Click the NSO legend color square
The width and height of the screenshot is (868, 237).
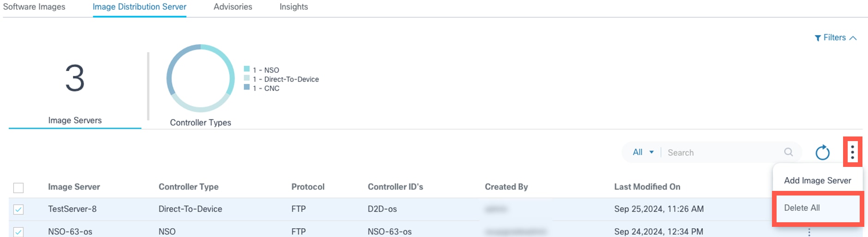click(247, 69)
